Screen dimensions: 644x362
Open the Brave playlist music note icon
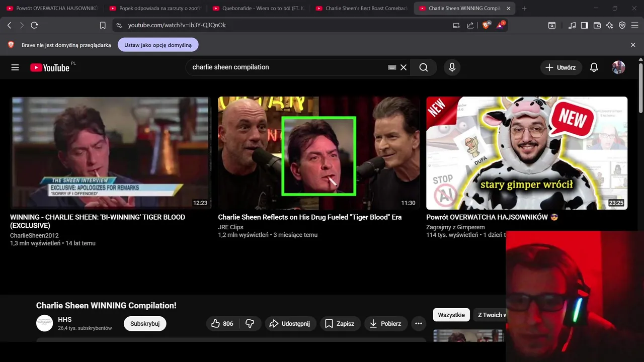pos(572,25)
